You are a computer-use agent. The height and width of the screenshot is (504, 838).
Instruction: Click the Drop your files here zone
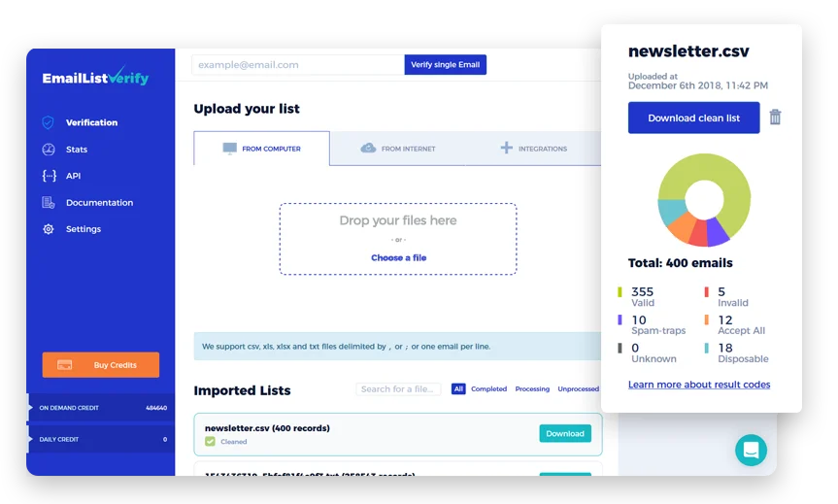coord(398,239)
